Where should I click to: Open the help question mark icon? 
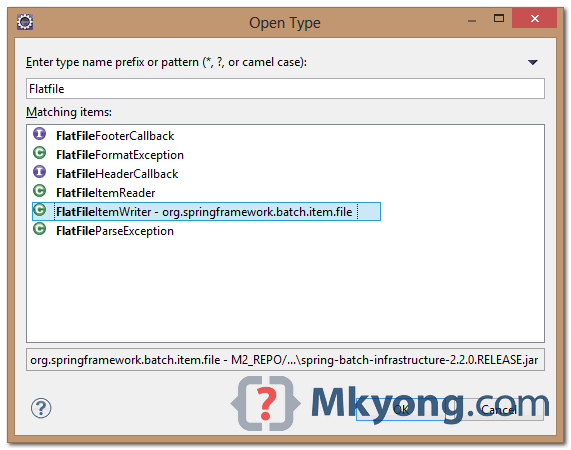[x=41, y=408]
